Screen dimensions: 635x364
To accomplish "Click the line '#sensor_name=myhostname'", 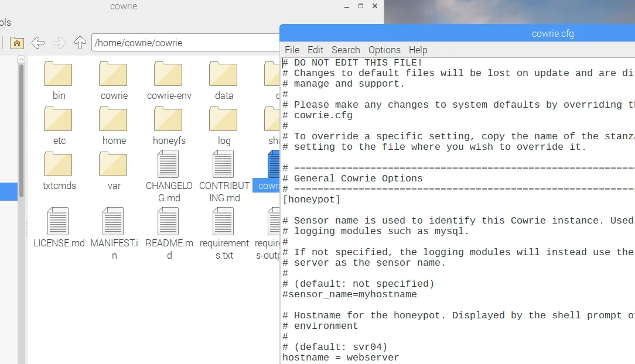I will tap(350, 294).
